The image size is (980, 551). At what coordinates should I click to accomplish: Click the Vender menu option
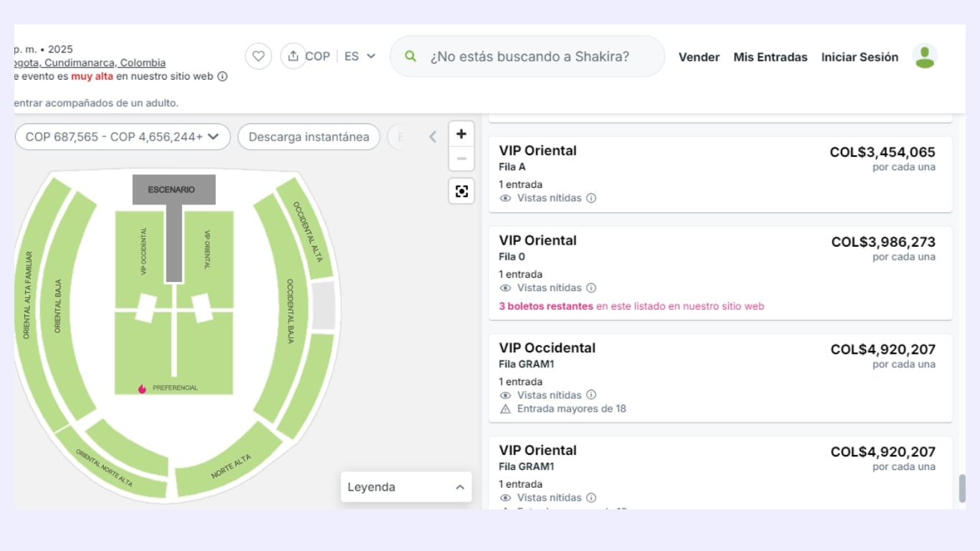(x=699, y=57)
